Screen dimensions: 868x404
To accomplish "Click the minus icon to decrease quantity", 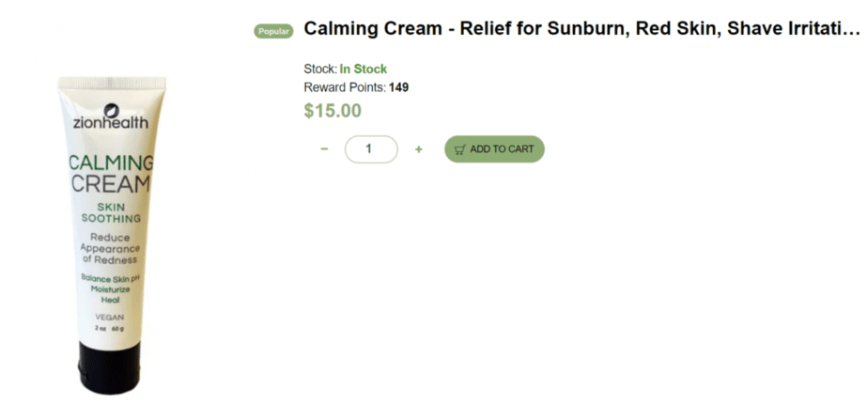I will 324,148.
